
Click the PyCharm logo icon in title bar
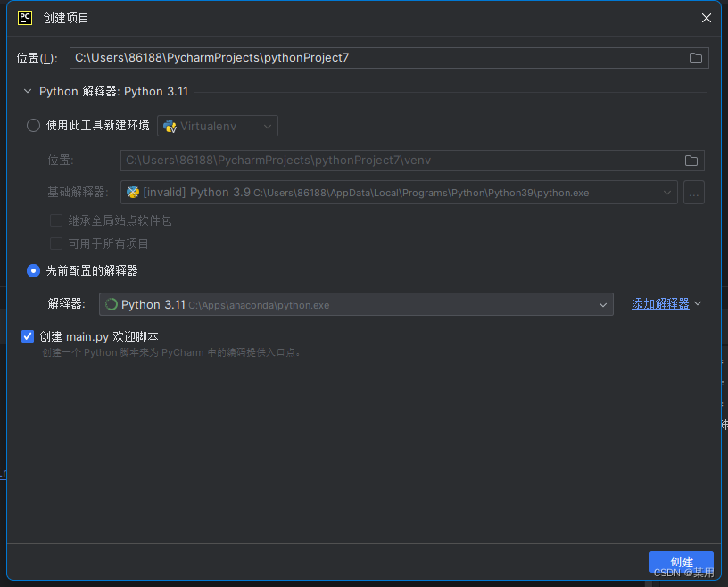click(25, 18)
